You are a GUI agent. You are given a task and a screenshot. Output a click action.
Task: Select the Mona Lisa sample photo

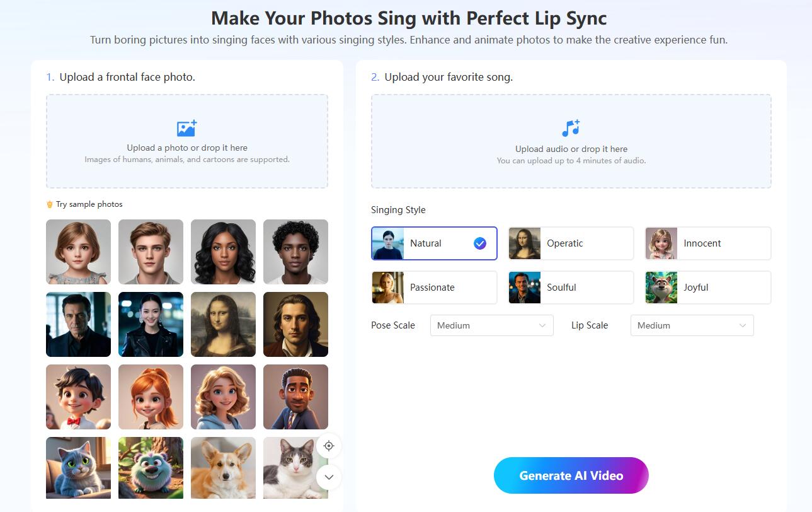223,324
